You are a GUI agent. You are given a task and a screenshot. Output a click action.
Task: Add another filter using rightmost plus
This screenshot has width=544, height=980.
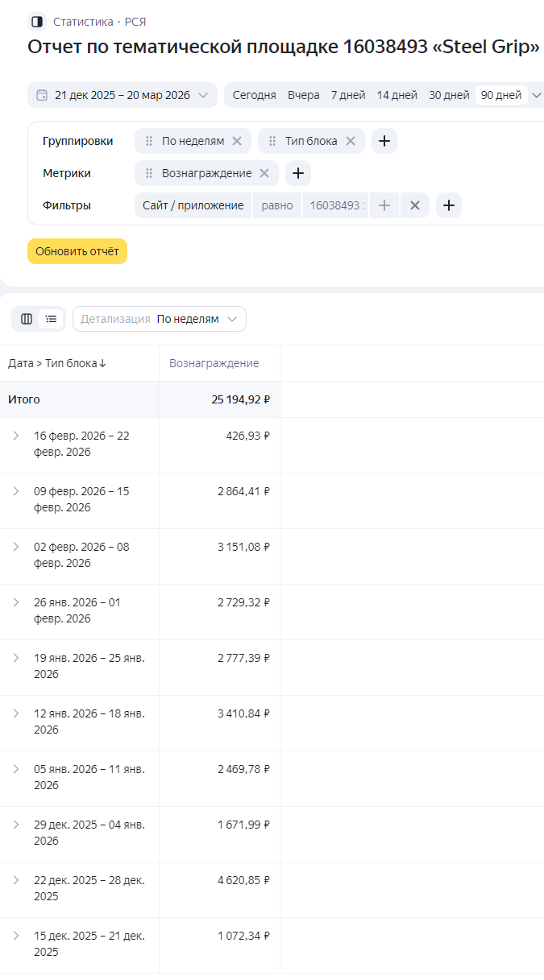coord(449,205)
